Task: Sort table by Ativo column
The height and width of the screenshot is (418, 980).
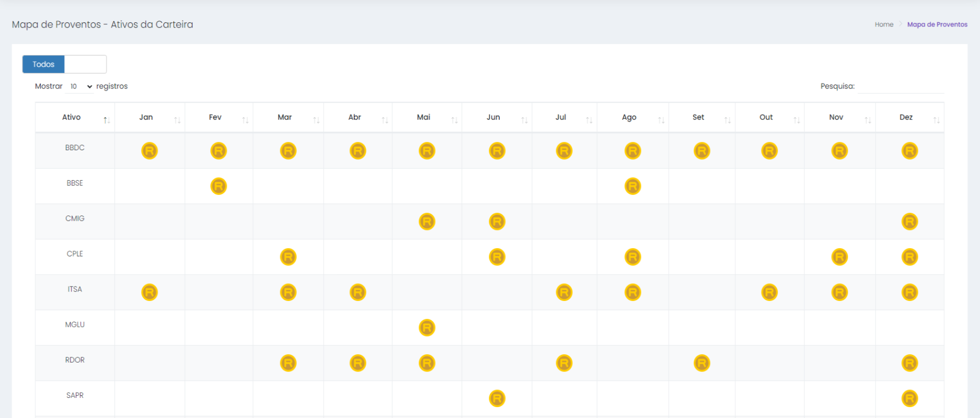Action: click(75, 118)
